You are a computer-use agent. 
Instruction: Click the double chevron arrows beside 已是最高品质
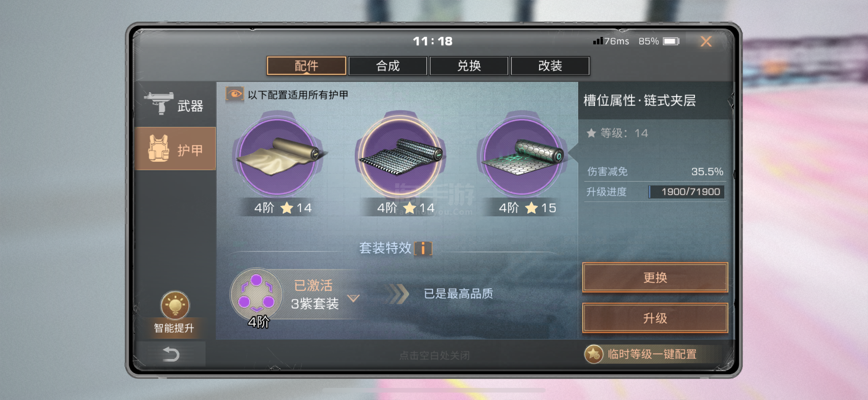coord(398,294)
